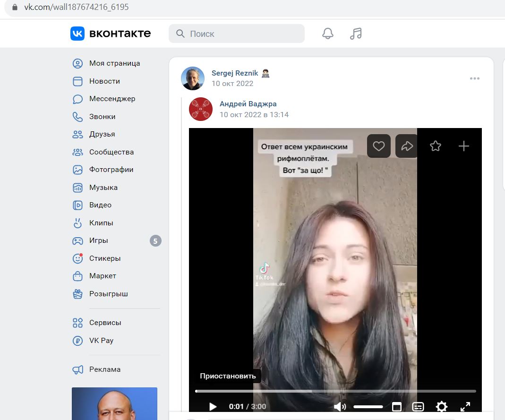Open Реклама advertising link
The width and height of the screenshot is (505, 420).
105,369
